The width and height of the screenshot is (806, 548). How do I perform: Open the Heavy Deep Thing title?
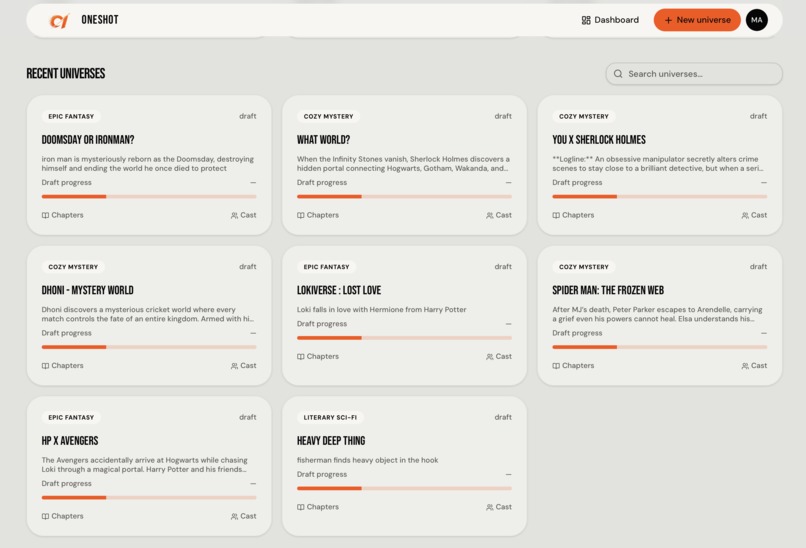point(331,441)
